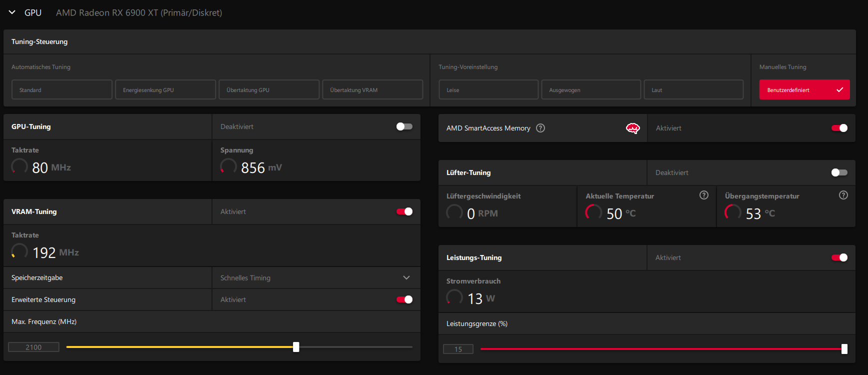Turn off Erweiterte Steuerung toggle
Screen dimensions: 868x375
click(404, 299)
